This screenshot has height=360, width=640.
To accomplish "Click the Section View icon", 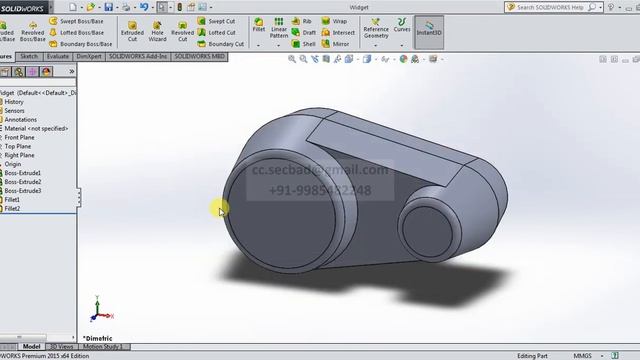I will (x=326, y=59).
